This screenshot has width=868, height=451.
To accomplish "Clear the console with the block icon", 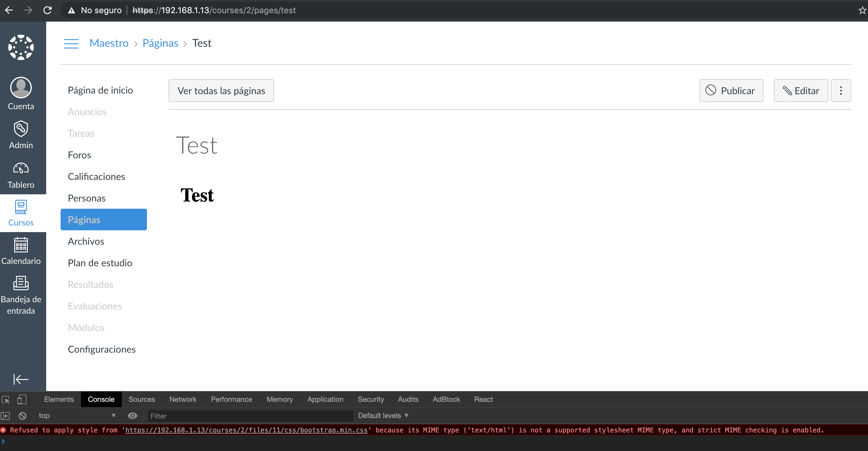I will (22, 416).
